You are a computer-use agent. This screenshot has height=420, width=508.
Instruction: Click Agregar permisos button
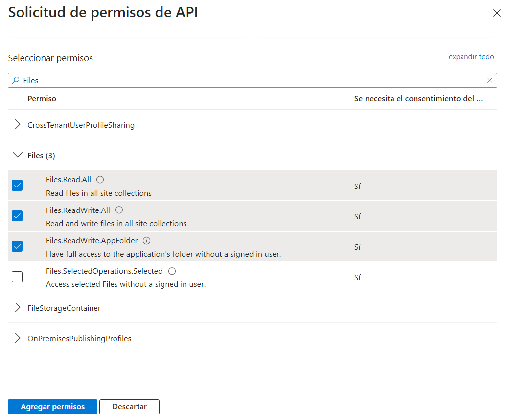(52, 407)
